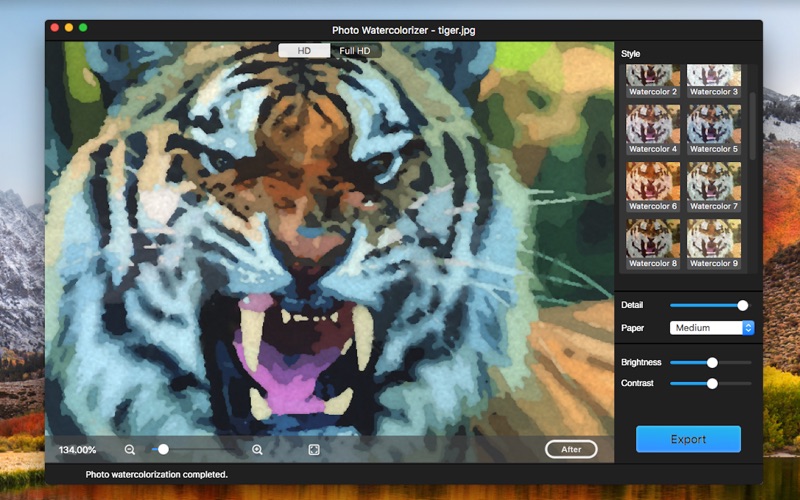
Task: Select the Watercolor 2 style thumbnail
Action: [x=653, y=78]
